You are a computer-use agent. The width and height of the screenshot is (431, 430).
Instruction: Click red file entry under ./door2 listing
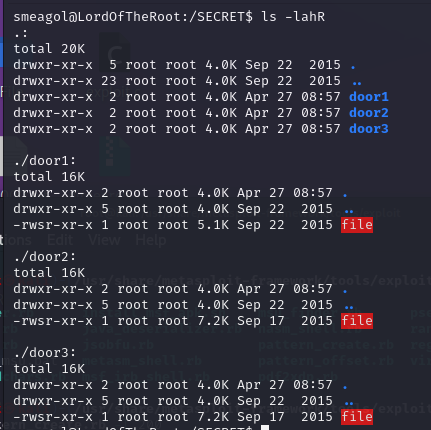357,321
